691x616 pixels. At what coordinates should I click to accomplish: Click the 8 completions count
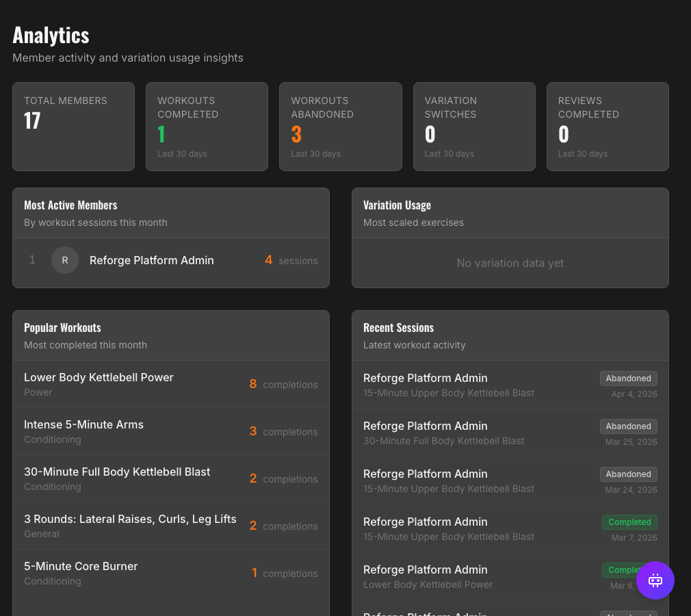click(x=283, y=384)
